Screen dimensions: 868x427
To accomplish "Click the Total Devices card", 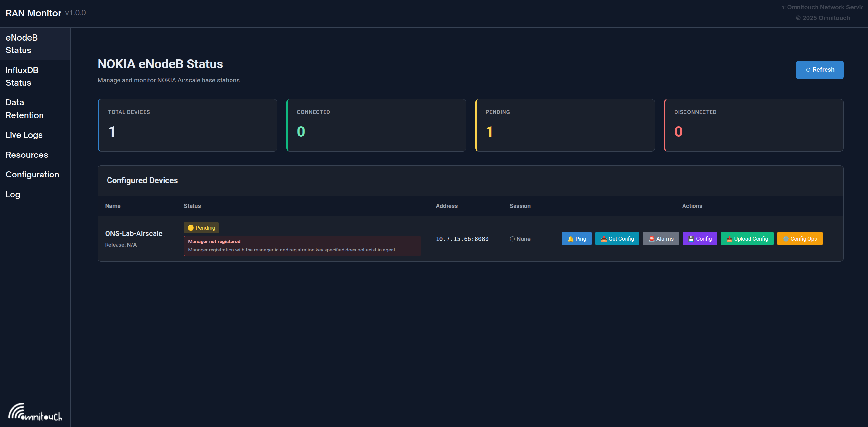I will 187,125.
